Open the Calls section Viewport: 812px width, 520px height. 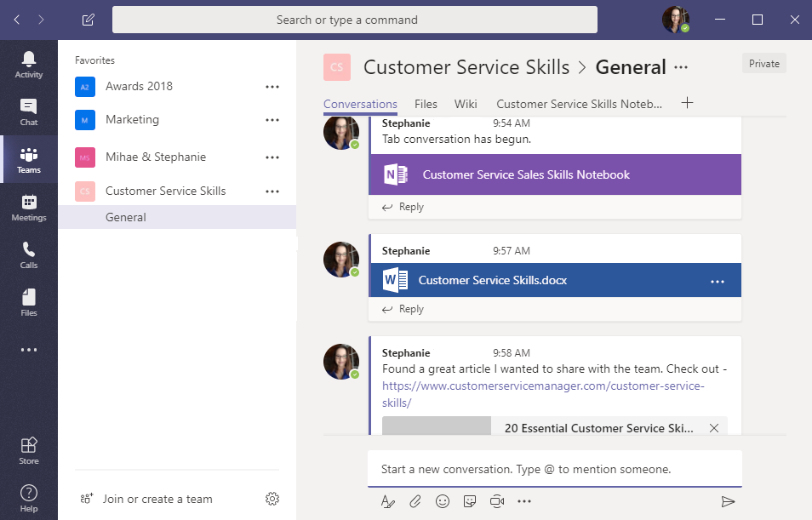28,255
